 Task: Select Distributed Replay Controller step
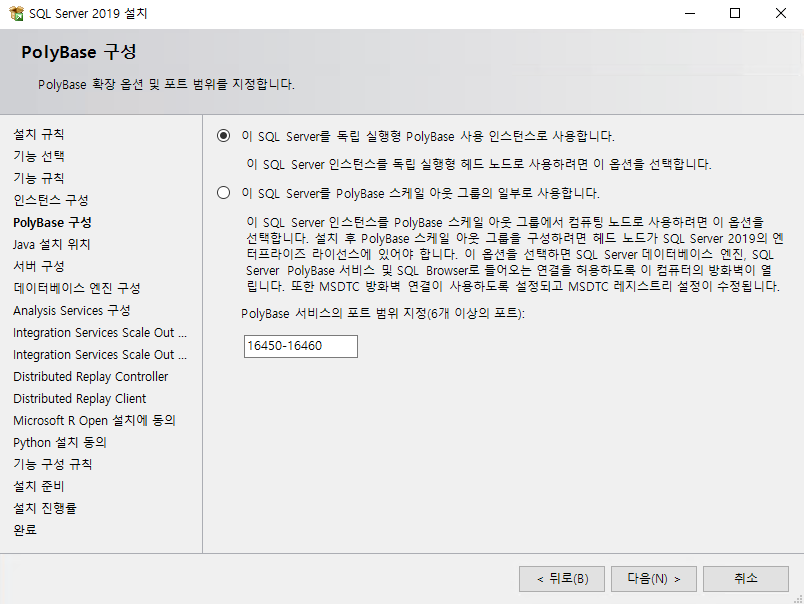coord(91,376)
